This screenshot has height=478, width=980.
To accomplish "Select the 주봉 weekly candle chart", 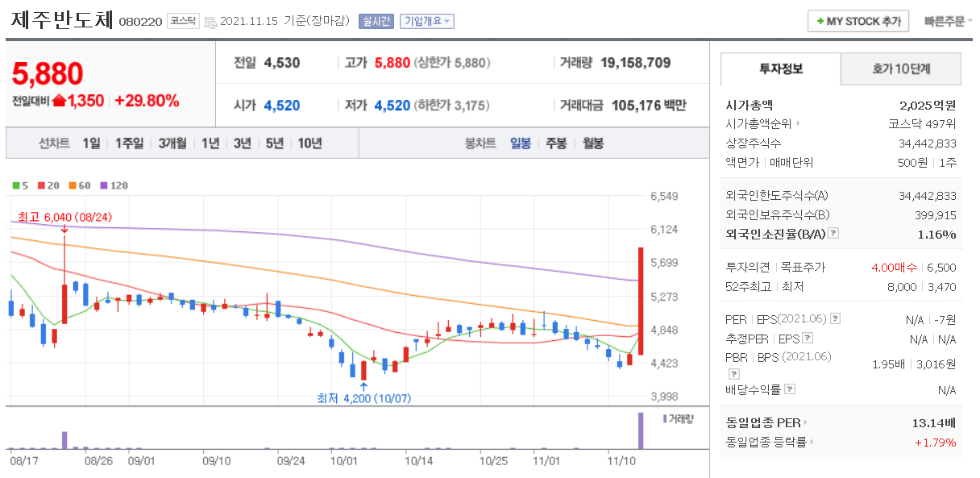I will (556, 143).
